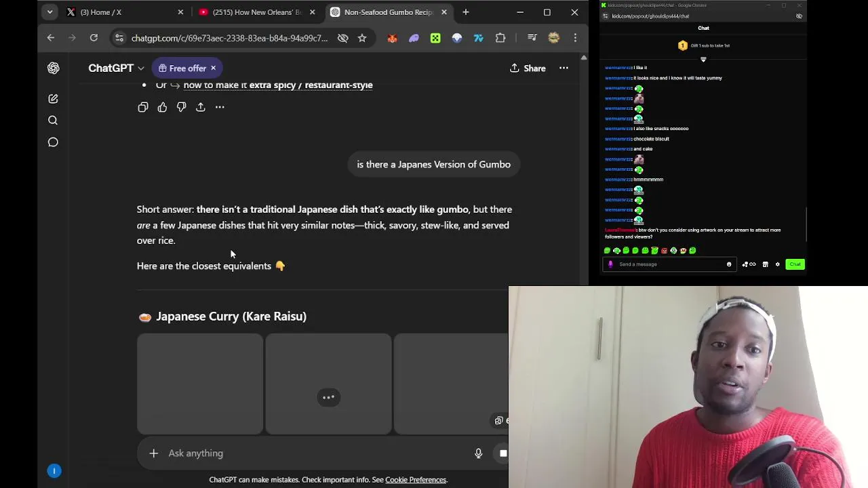The height and width of the screenshot is (488, 868).
Task: Open the search chats sidebar icon
Action: (53, 121)
